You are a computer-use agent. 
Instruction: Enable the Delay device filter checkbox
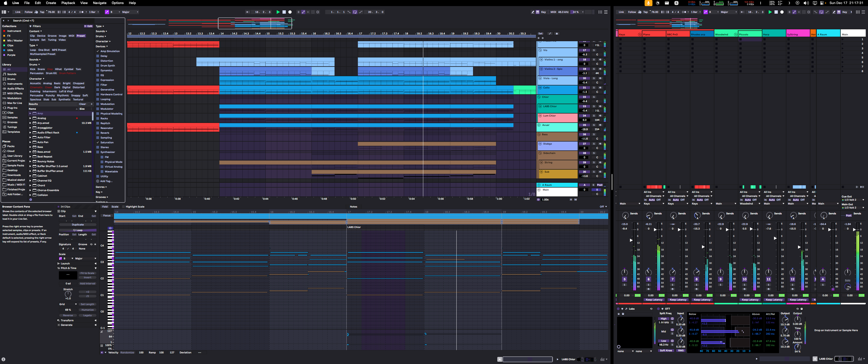[x=98, y=56]
